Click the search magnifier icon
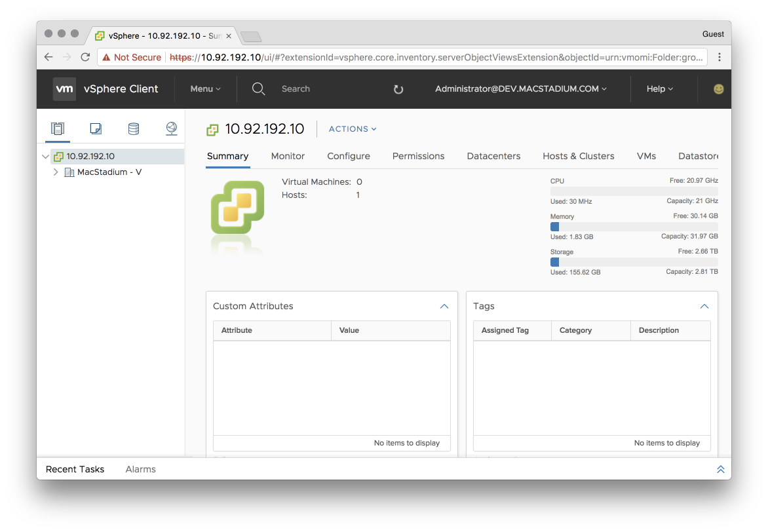768x532 pixels. tap(258, 88)
